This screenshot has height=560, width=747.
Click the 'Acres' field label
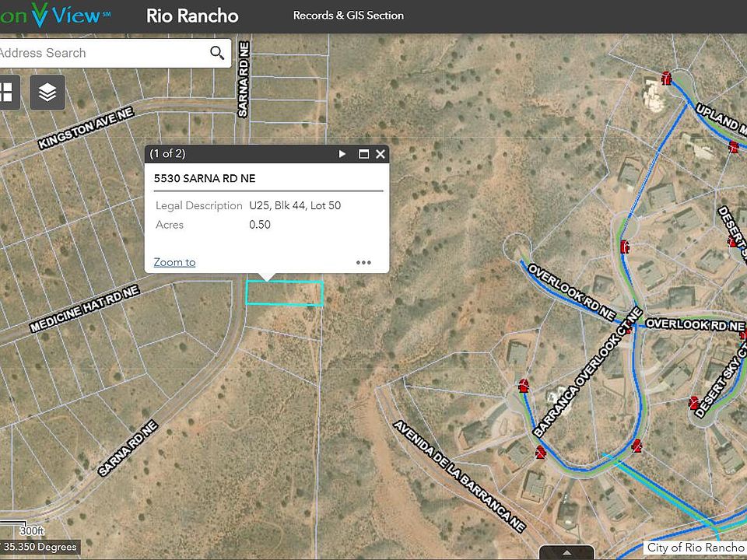(x=170, y=225)
